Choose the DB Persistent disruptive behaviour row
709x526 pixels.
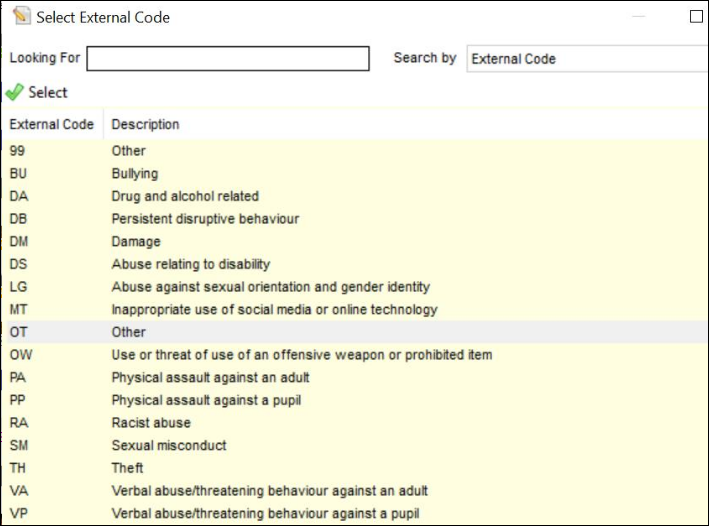tap(357, 219)
